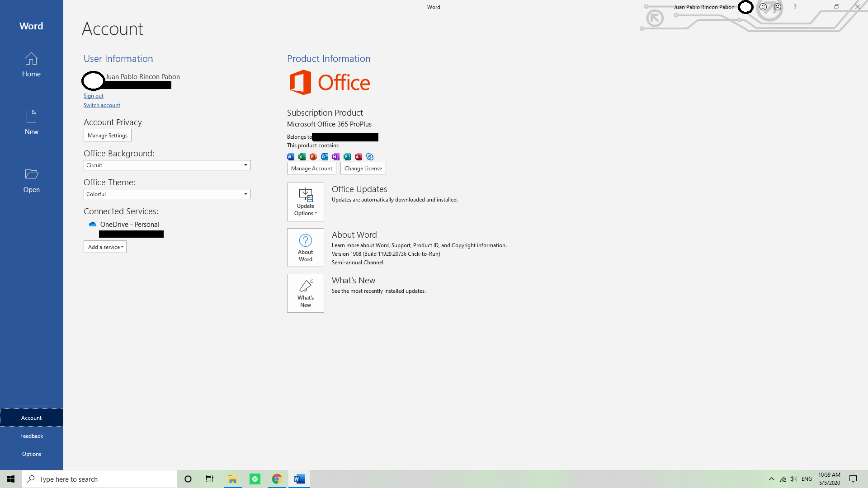The image size is (868, 488).
Task: Click the Switch account link
Action: coord(102,105)
